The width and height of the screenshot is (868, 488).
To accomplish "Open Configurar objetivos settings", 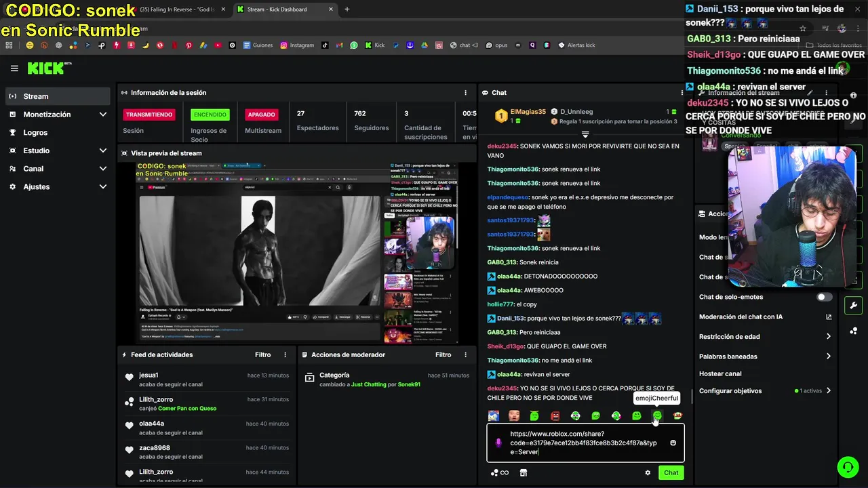I will (x=765, y=390).
